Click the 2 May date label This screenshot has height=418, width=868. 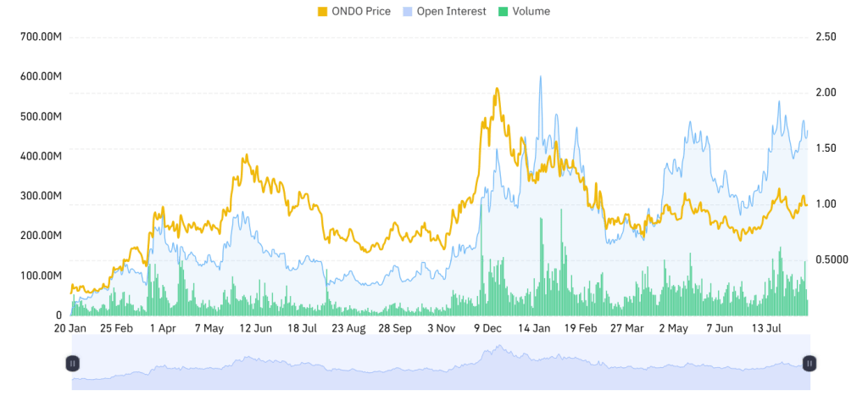(674, 328)
